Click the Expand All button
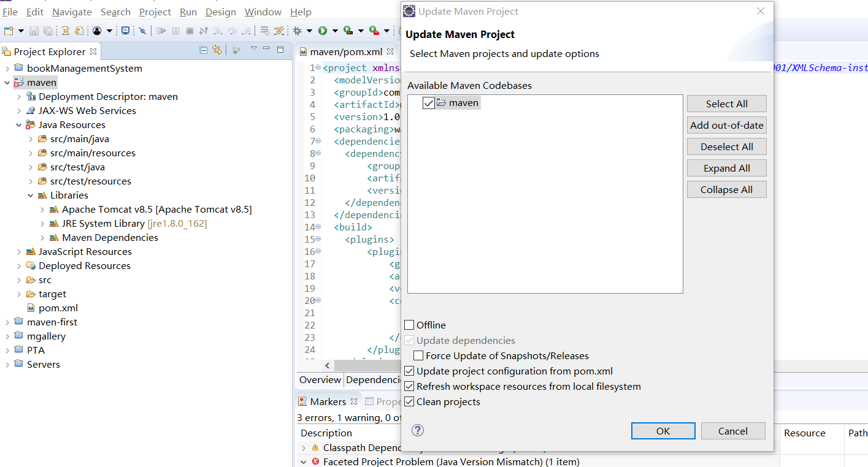Screen dimensions: 868x467 (726, 168)
